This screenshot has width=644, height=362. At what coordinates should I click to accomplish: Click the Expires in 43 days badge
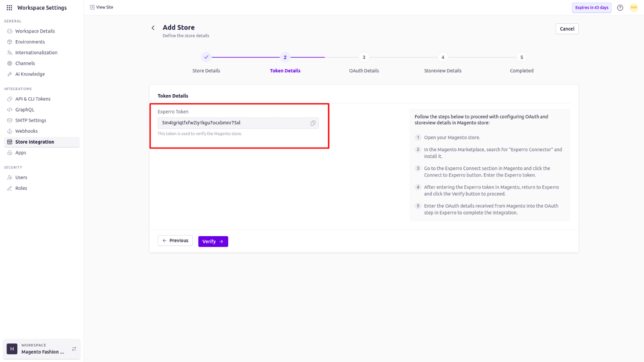click(592, 8)
